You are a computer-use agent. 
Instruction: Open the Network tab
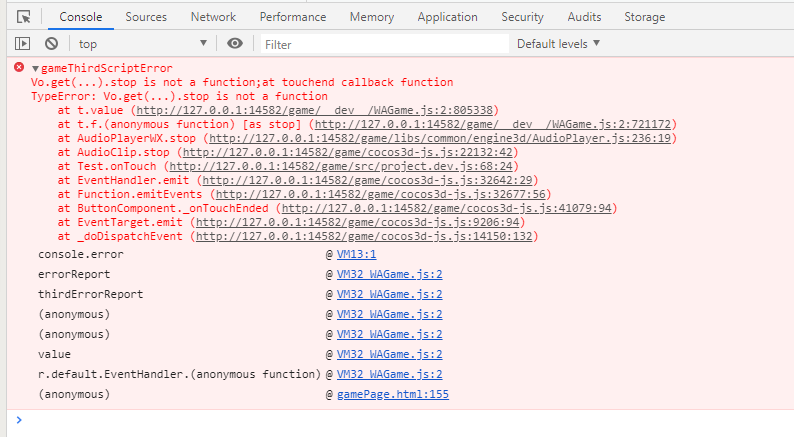(213, 17)
